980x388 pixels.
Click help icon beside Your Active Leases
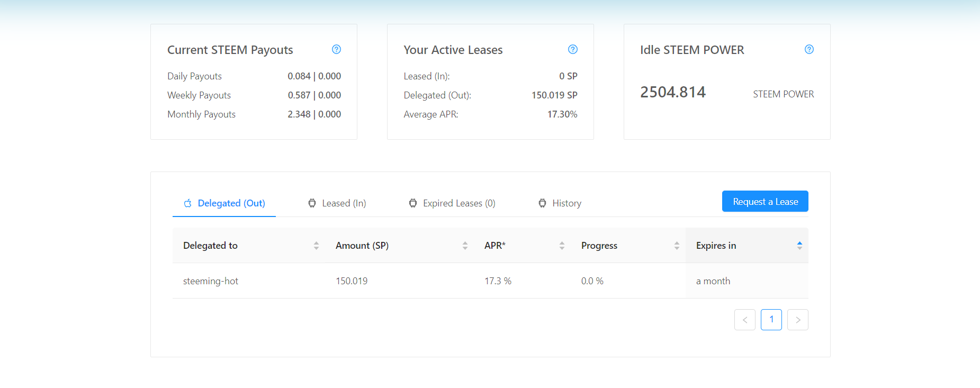click(x=572, y=49)
